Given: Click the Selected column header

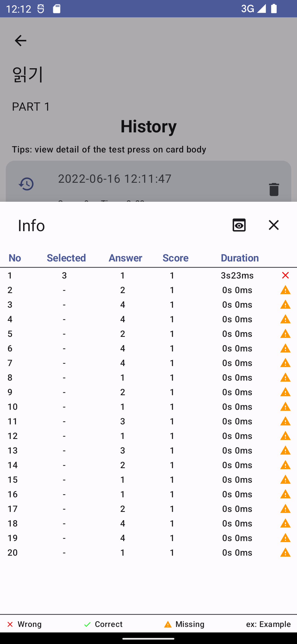Looking at the screenshot, I should pyautogui.click(x=66, y=258).
